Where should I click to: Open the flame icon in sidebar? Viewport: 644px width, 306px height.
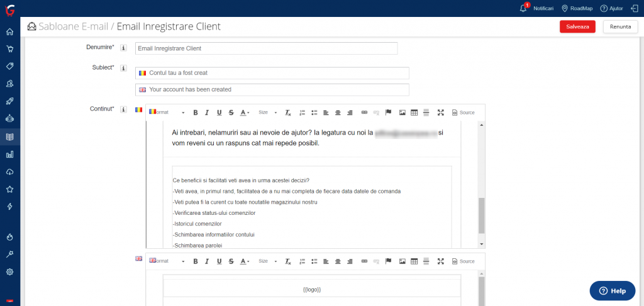pyautogui.click(x=10, y=237)
